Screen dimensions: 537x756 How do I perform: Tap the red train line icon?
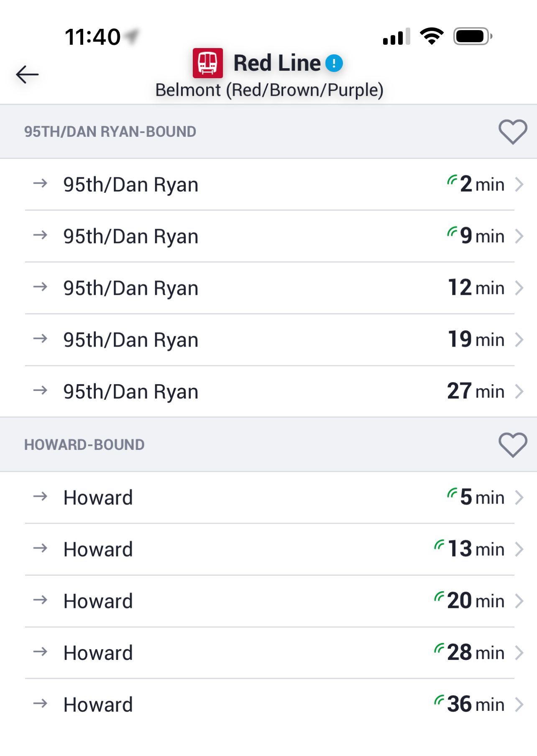(x=207, y=63)
